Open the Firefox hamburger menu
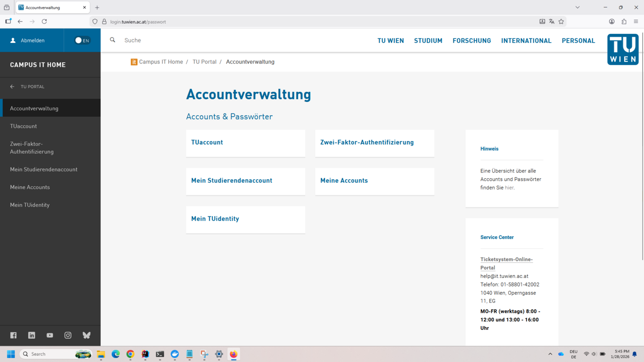 636,21
